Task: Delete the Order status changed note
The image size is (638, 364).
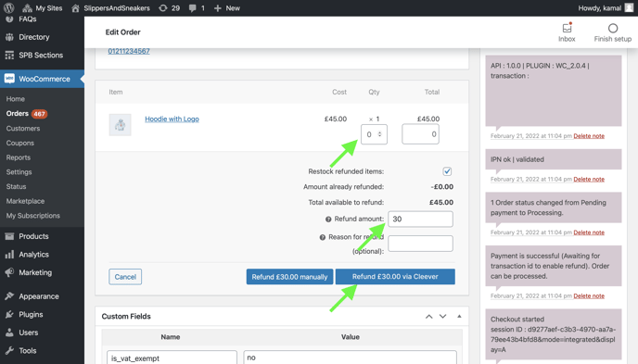Action: 589,232
